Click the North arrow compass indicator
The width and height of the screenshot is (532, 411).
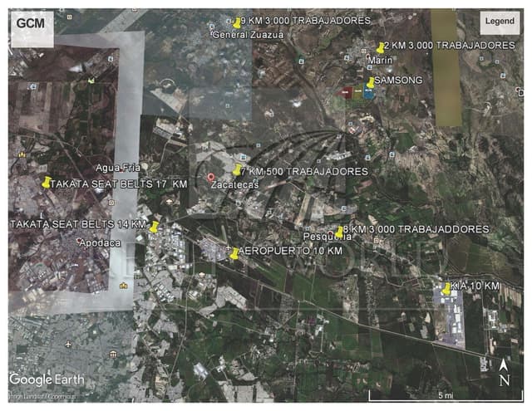pyautogui.click(x=505, y=371)
